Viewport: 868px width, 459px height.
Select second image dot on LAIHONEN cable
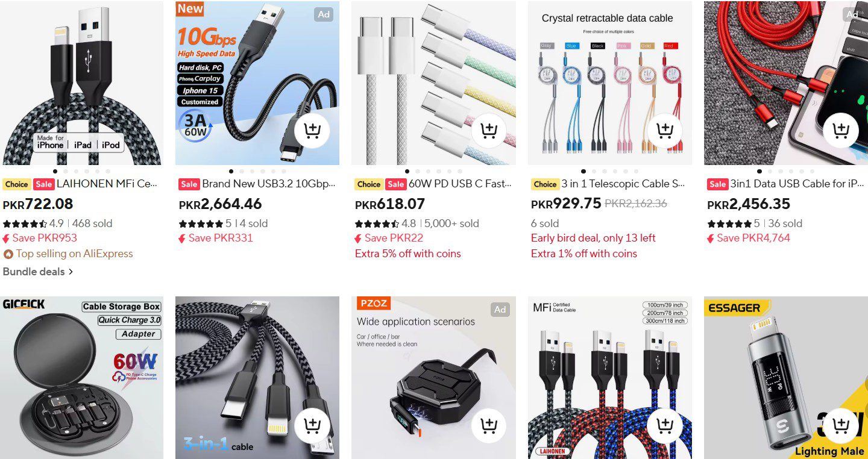point(65,171)
